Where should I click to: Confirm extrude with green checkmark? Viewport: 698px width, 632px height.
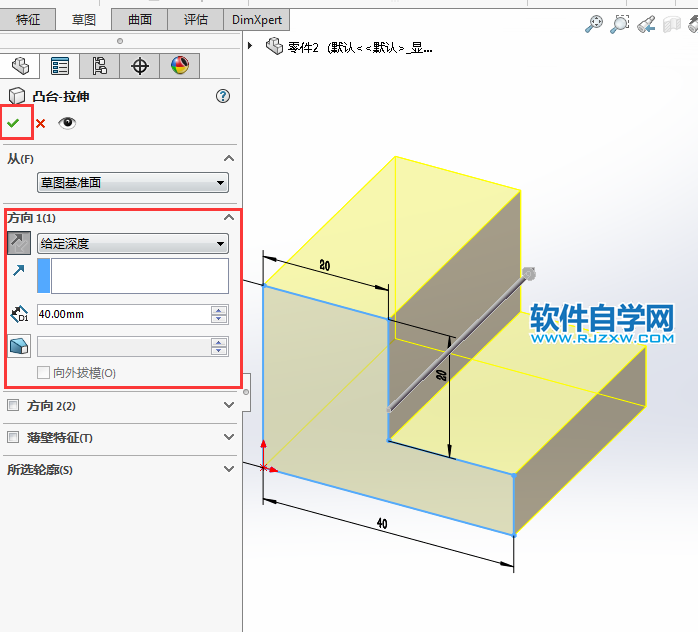(x=13, y=123)
